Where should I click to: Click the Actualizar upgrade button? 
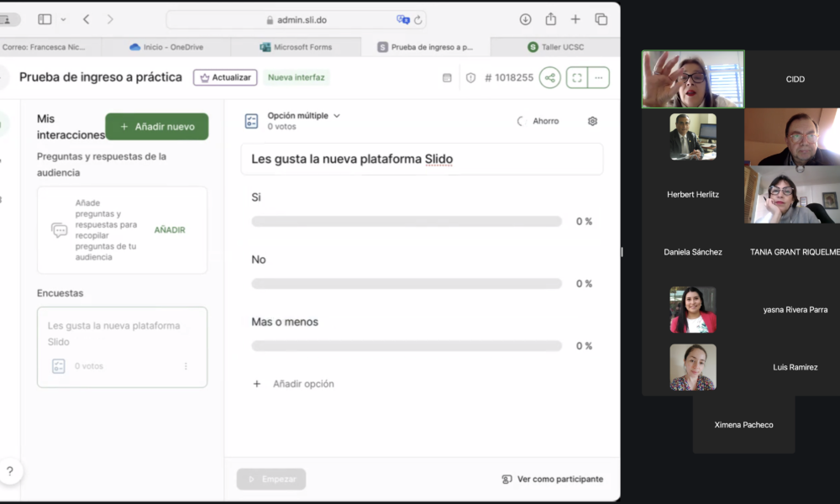pyautogui.click(x=225, y=77)
